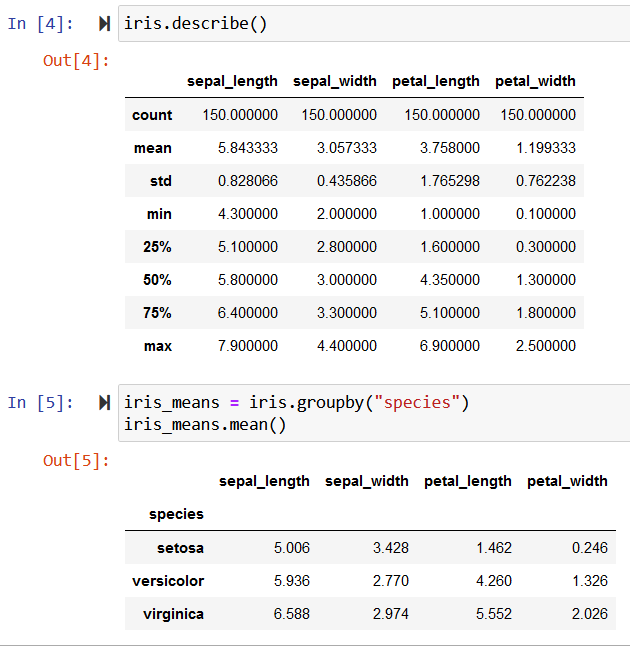Click mean sepal_width value 3.057333

(347, 148)
